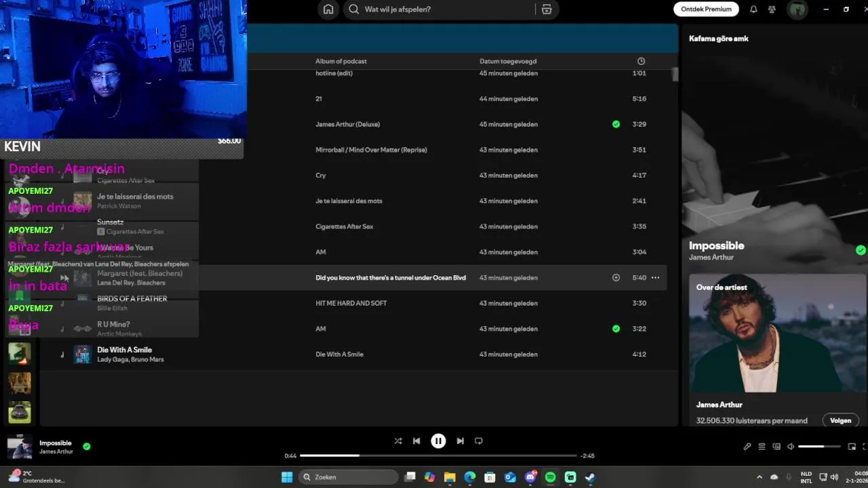Toggle the saved checkmark next to Impossible in player bar
Screen dimensions: 868x488
pos(87,447)
